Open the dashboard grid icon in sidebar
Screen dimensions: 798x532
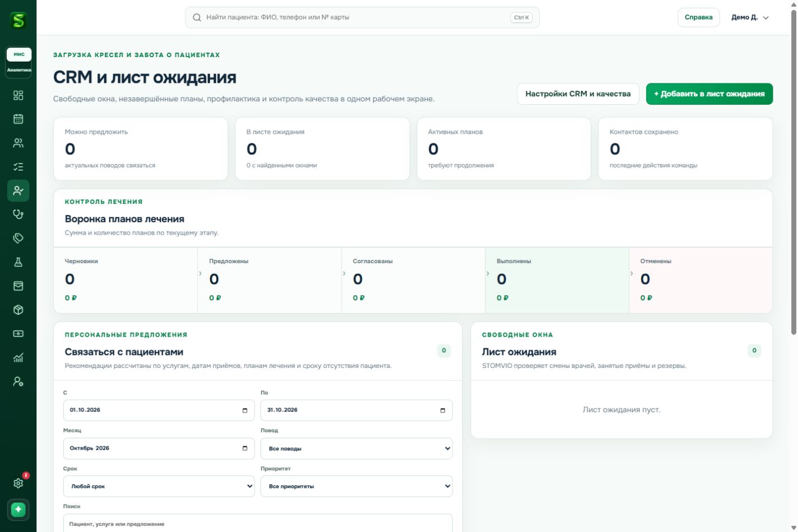18,95
